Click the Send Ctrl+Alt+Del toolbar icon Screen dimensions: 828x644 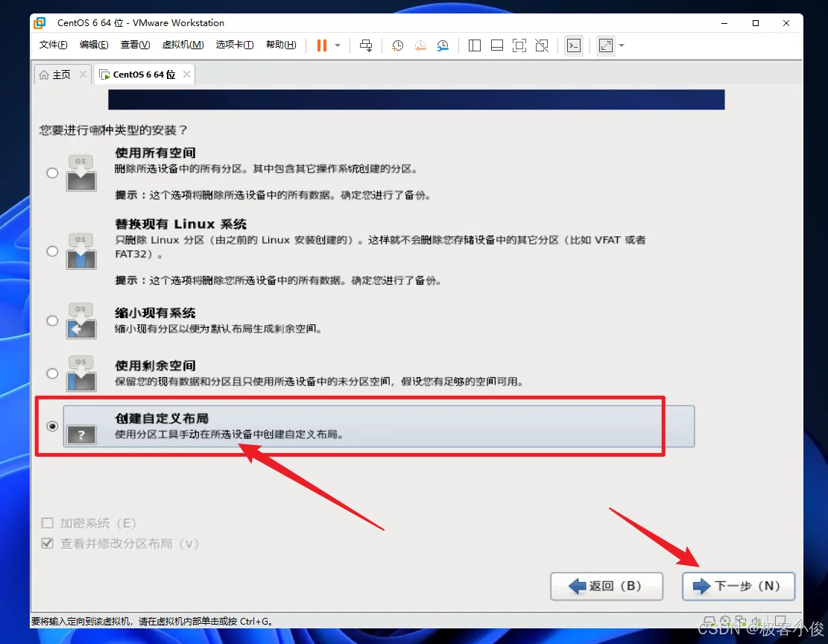(x=366, y=45)
